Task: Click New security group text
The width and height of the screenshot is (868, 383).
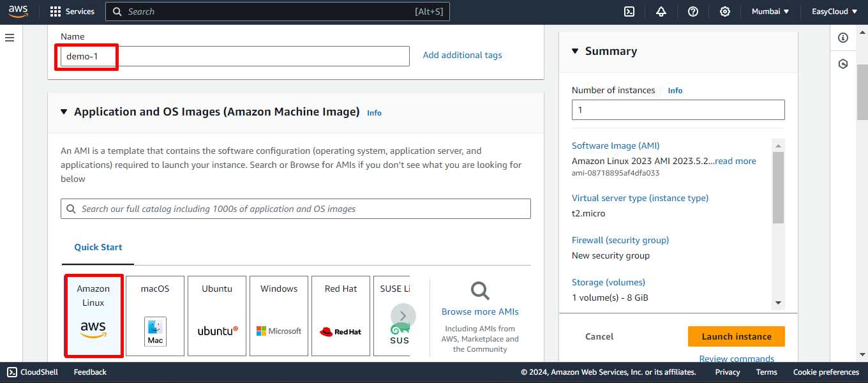Action: (611, 255)
